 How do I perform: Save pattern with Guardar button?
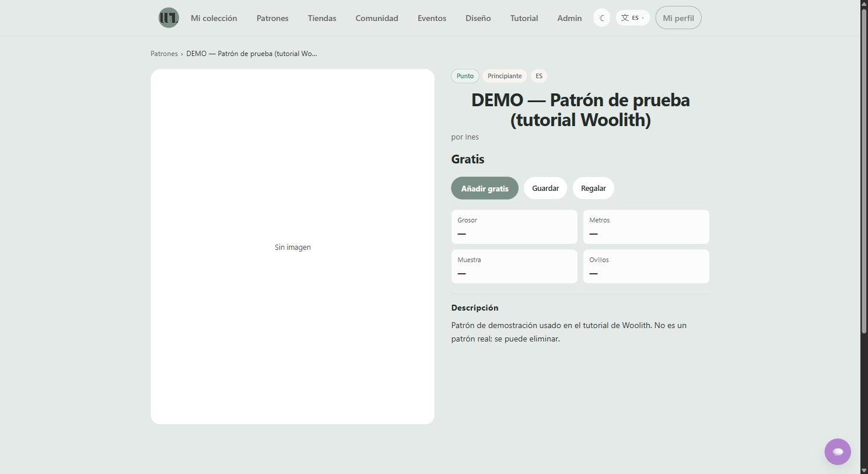[545, 188]
